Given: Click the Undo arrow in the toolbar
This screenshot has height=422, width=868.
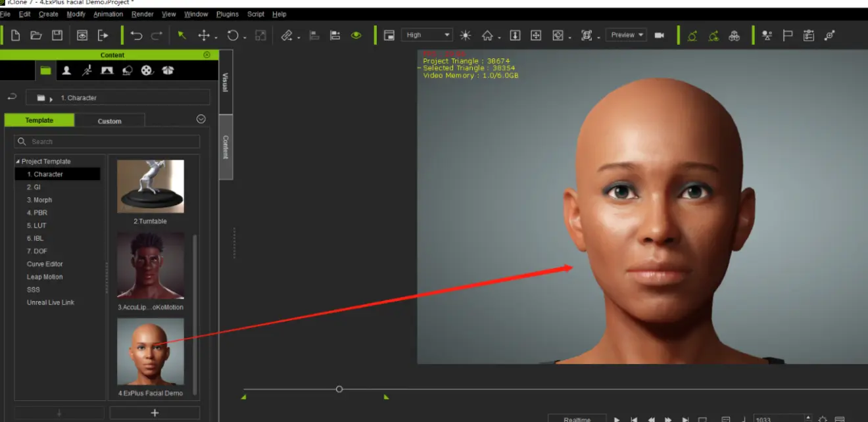Looking at the screenshot, I should pos(136,35).
